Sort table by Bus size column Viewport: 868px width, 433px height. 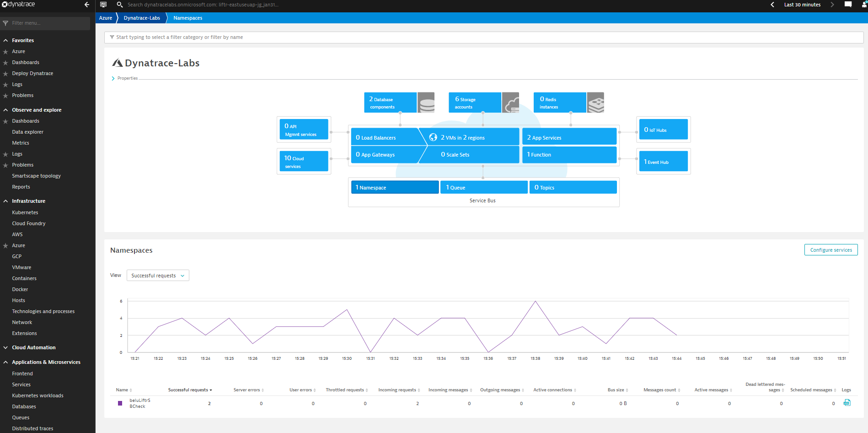click(618, 390)
